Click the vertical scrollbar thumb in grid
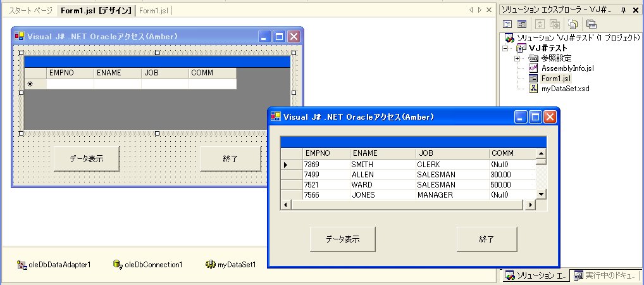 542,161
